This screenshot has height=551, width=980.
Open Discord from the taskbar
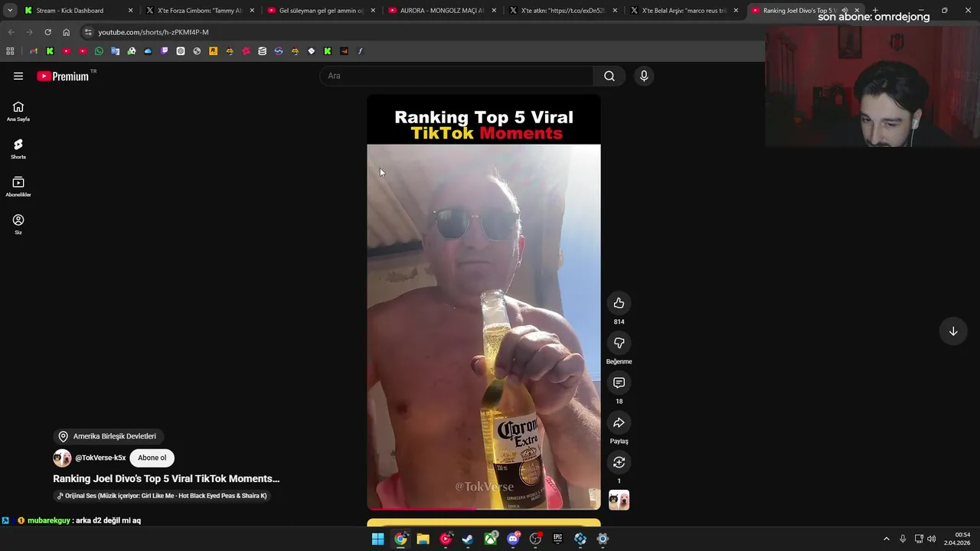pyautogui.click(x=513, y=539)
